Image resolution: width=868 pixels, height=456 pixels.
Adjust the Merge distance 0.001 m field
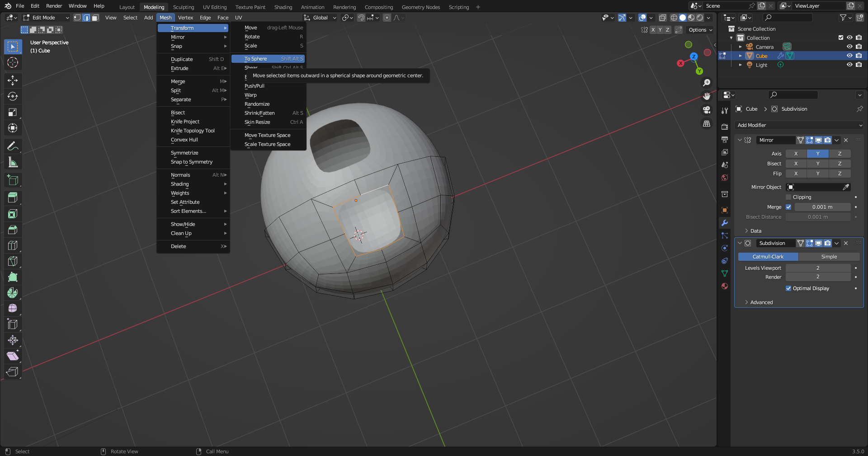click(822, 207)
